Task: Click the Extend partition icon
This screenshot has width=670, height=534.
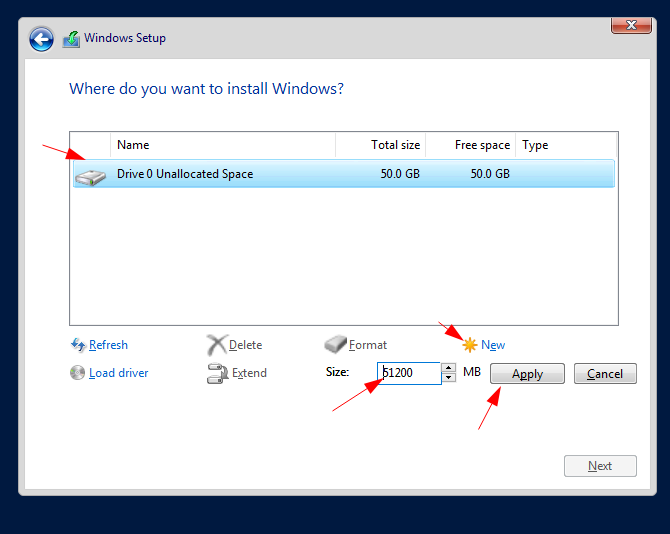Action: (217, 373)
